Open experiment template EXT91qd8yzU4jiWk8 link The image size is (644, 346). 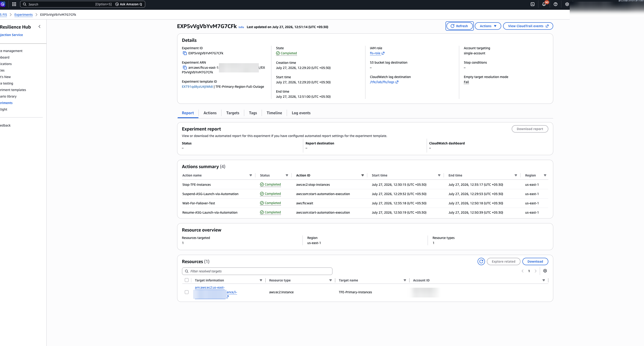[x=197, y=87]
